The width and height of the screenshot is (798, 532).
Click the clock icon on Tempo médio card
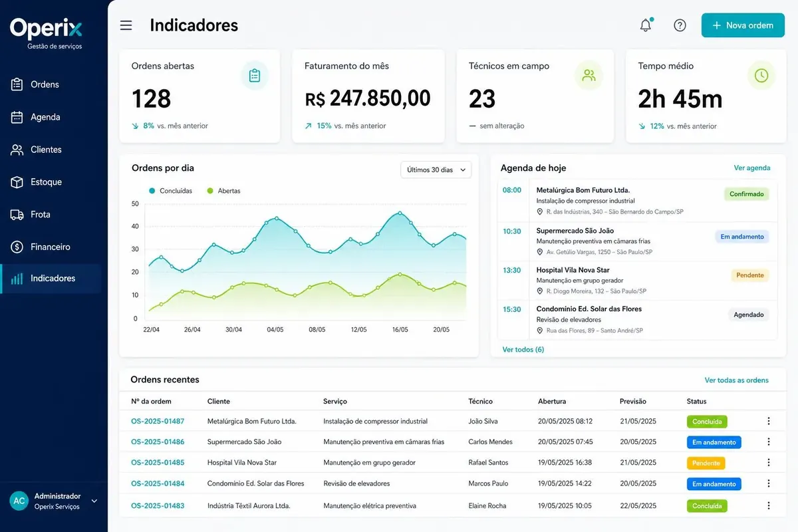click(x=761, y=75)
